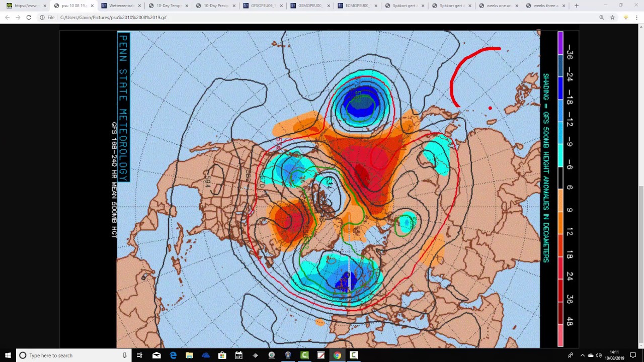Click the address bar file path
Image resolution: width=644 pixels, height=362 pixels.
pyautogui.click(x=113, y=17)
